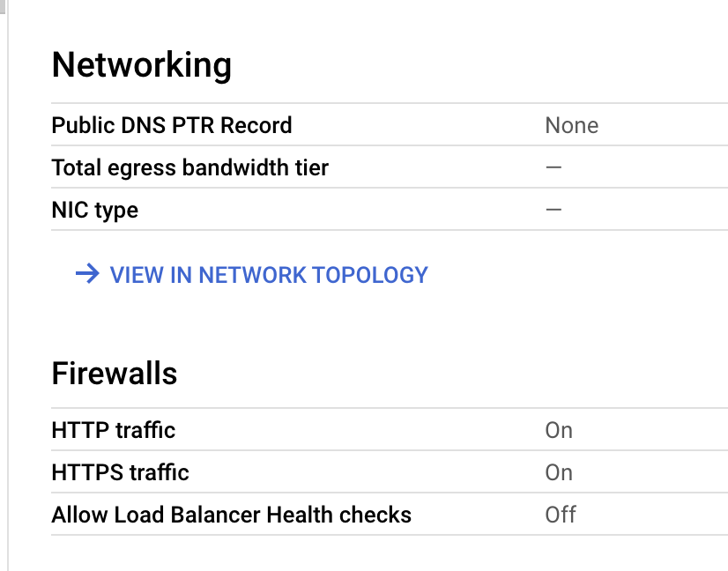The width and height of the screenshot is (728, 571).
Task: Click the Off status for Health checks
Action: pyautogui.click(x=561, y=515)
